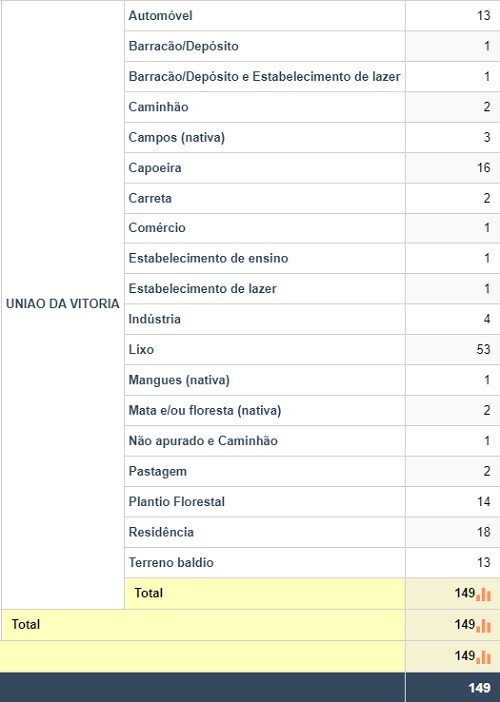The image size is (500, 702).
Task: Click the Mangues (nativa) row label
Action: (179, 380)
